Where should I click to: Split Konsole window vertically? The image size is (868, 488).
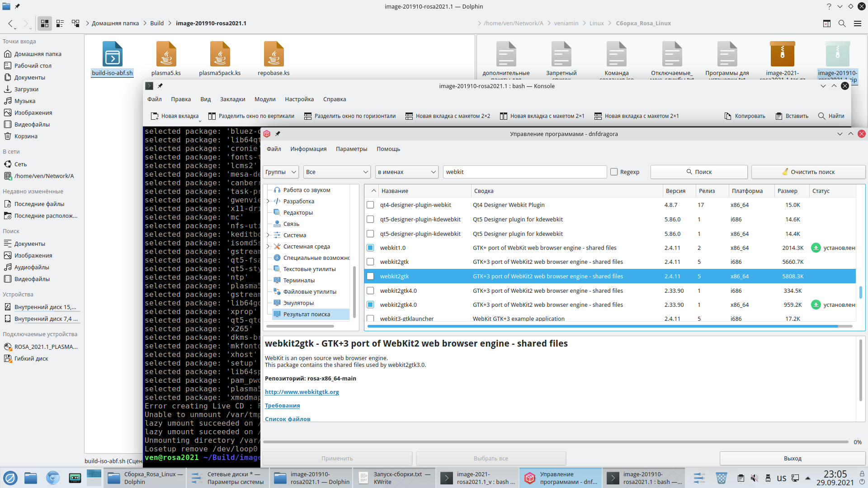(x=251, y=116)
